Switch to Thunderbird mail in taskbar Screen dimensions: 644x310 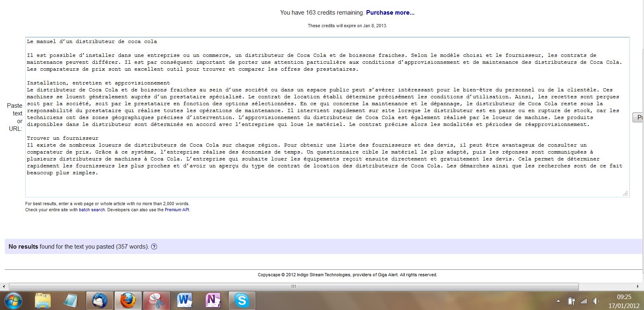point(100,301)
